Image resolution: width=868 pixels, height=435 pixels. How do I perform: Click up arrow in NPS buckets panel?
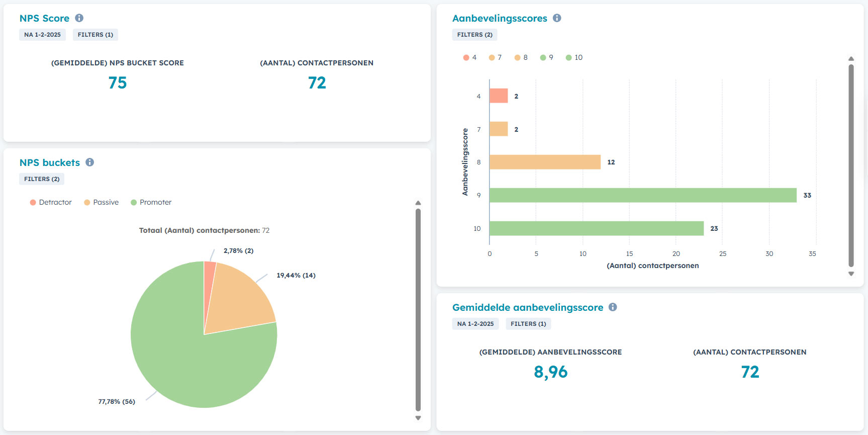click(x=418, y=203)
